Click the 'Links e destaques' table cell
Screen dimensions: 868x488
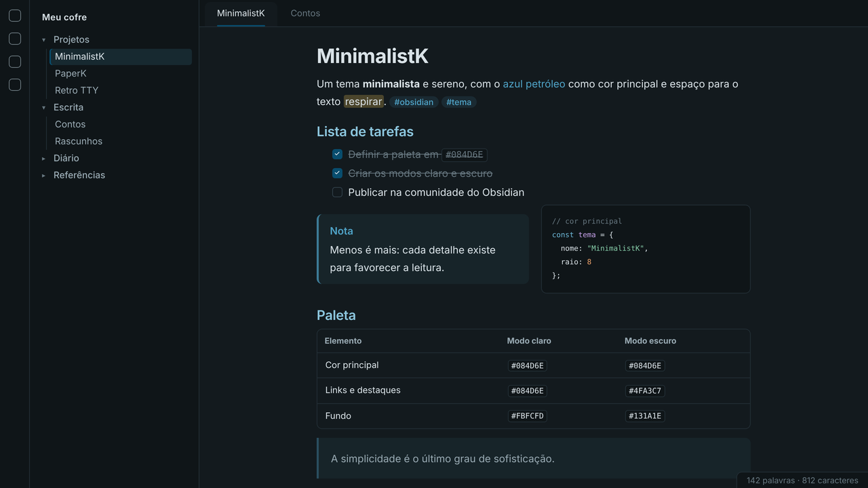point(363,390)
